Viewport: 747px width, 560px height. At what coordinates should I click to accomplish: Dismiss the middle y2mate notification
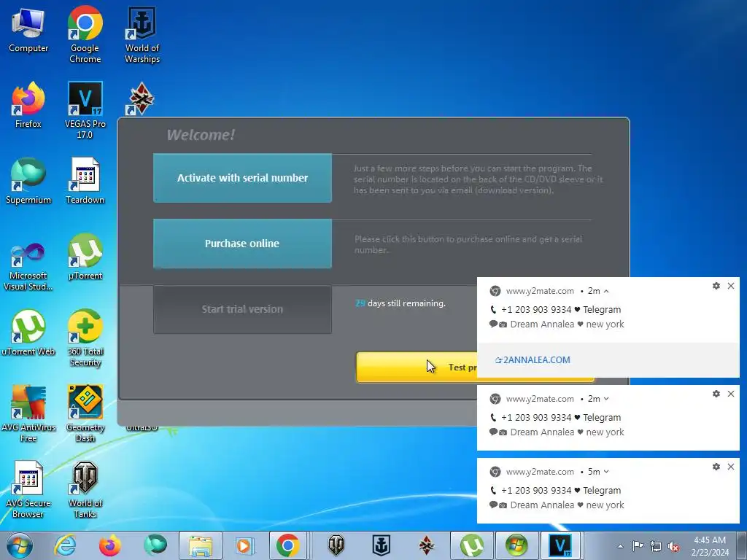click(731, 394)
